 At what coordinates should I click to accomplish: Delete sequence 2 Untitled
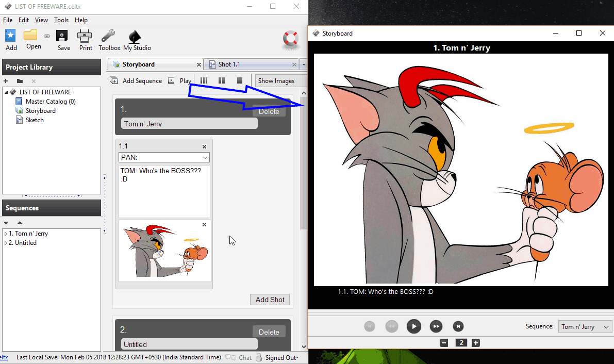click(269, 332)
